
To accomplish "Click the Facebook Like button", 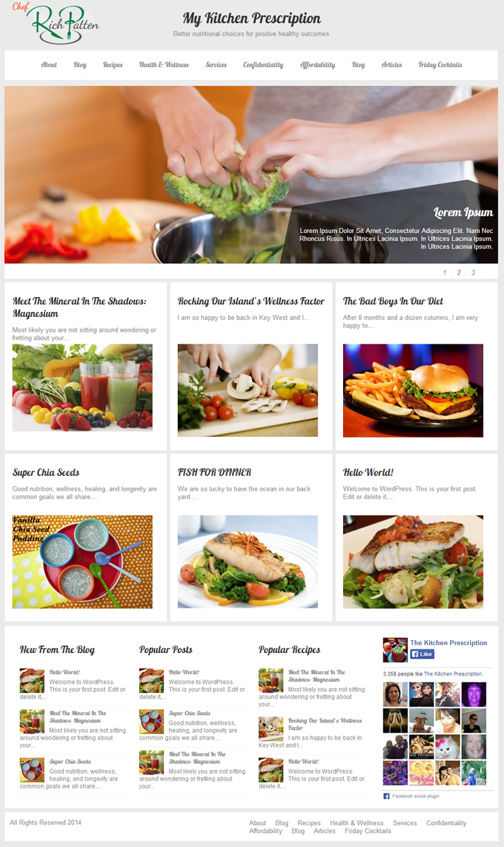I will tap(422, 654).
